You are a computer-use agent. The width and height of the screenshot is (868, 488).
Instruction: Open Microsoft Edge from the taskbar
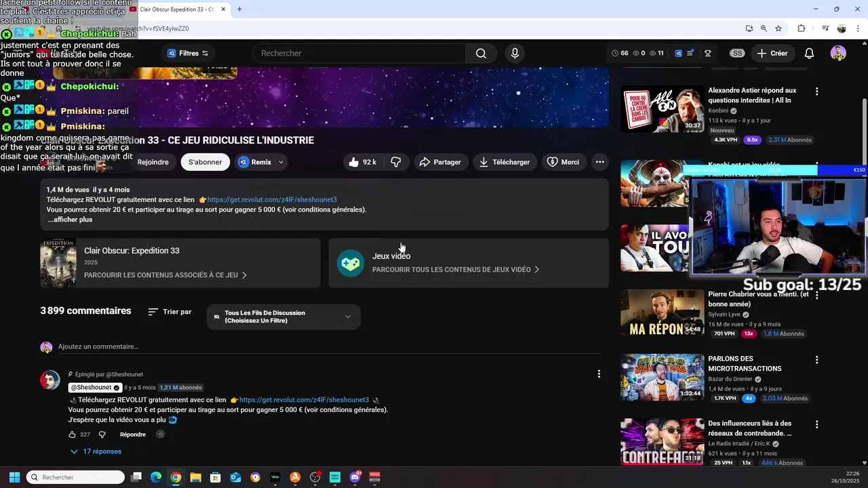click(x=156, y=477)
